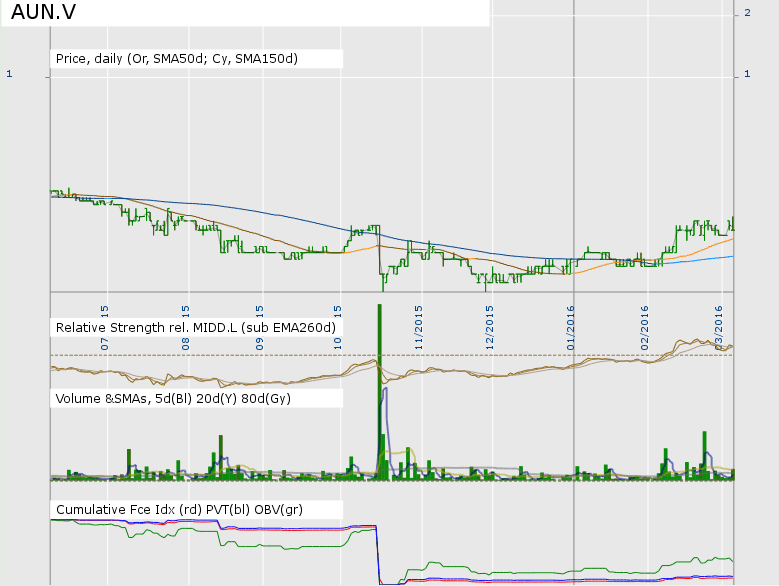The height and width of the screenshot is (586, 779).
Task: Click the right-axis price label 2
Action: tap(747, 13)
